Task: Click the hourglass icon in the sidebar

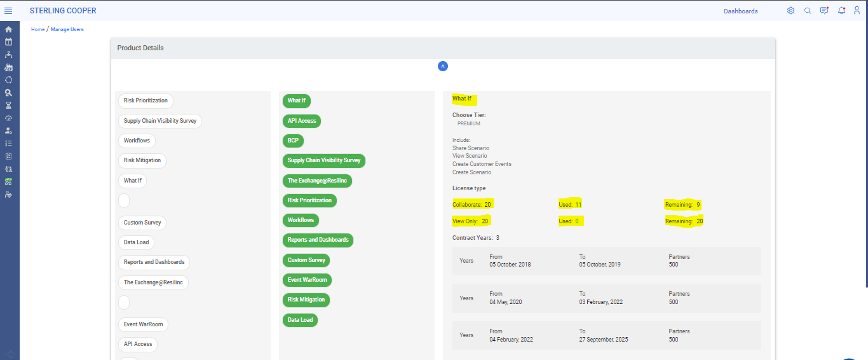Action: pos(8,106)
